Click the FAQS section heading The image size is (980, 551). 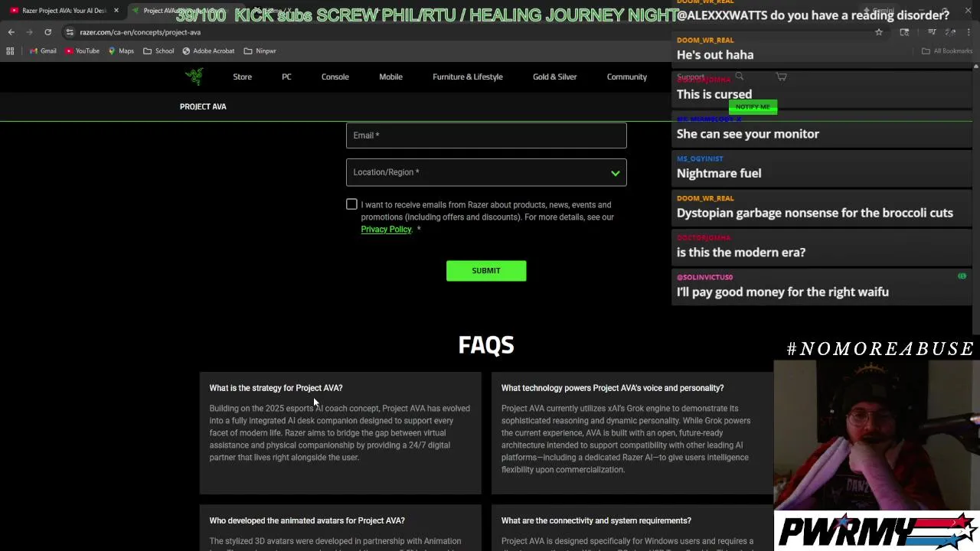coord(486,345)
